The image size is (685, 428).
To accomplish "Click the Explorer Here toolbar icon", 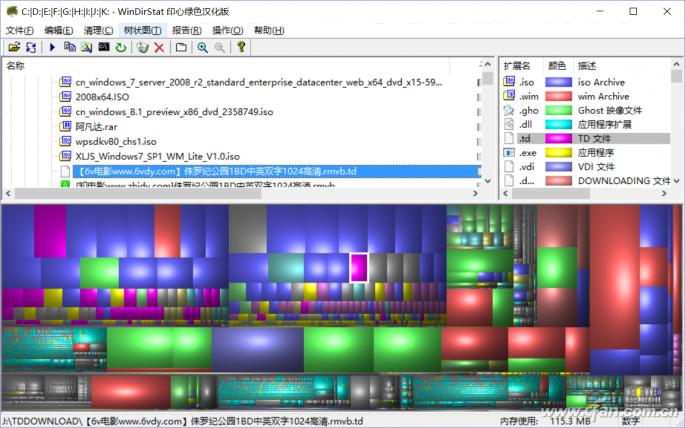I will pos(86,47).
